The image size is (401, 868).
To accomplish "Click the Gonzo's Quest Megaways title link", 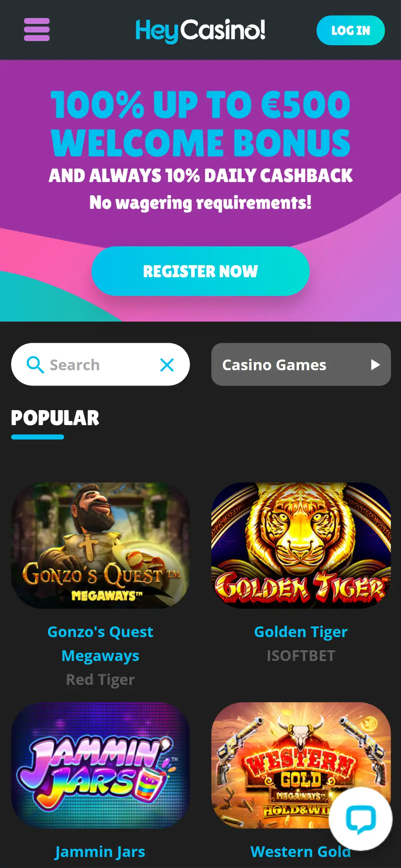I will pos(101,644).
